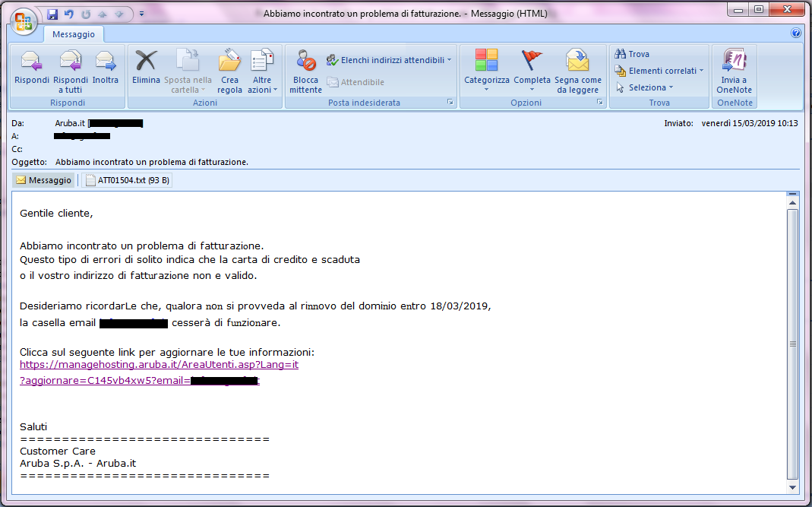Expand the Elementi correlati dropdown
This screenshot has width=812, height=507.
click(x=659, y=71)
